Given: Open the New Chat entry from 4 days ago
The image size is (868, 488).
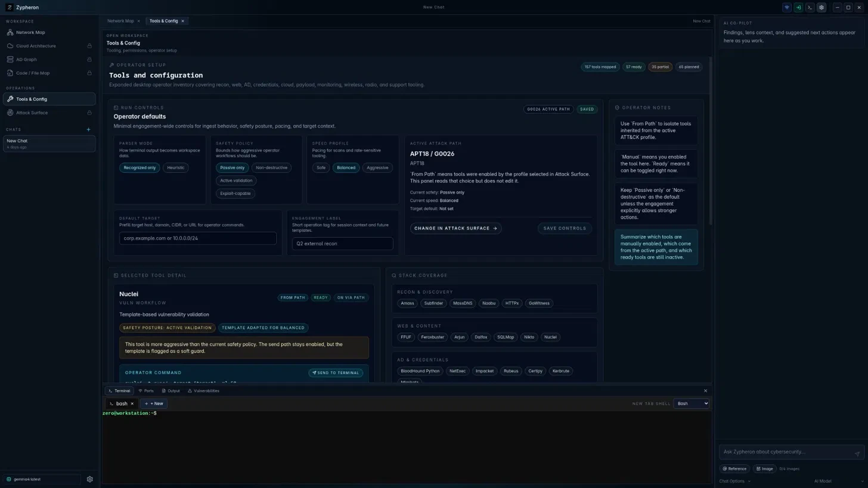Looking at the screenshot, I should tap(49, 144).
